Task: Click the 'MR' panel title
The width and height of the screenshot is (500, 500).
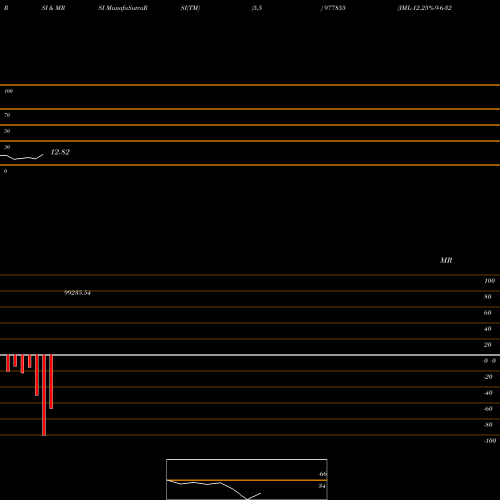Action: point(446,260)
